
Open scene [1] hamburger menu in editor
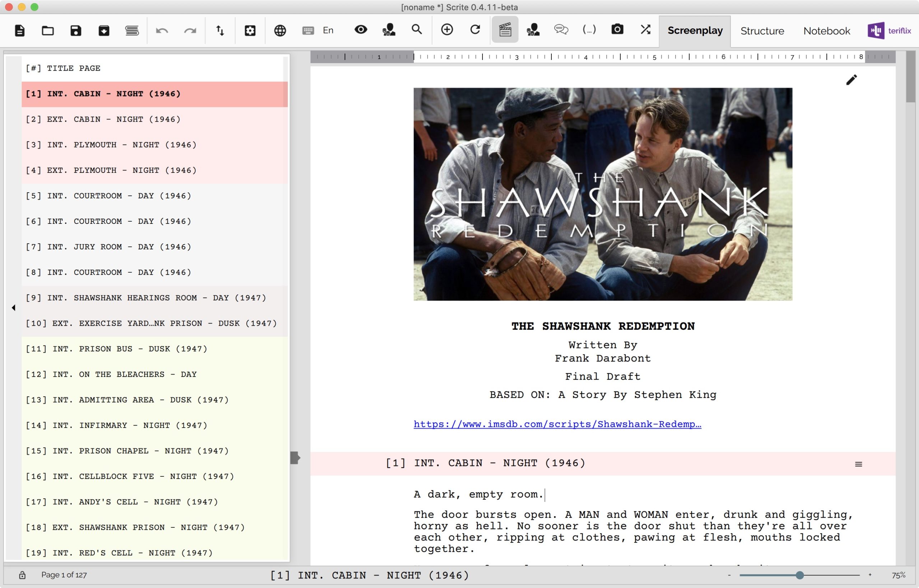click(858, 464)
